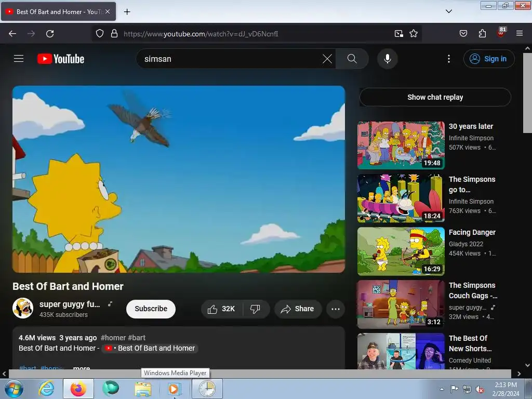The width and height of the screenshot is (532, 399).
Task: Show hidden system tray icons
Action: click(442, 389)
